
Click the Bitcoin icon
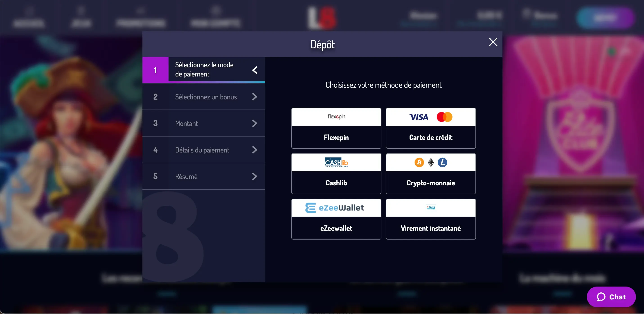pos(419,162)
